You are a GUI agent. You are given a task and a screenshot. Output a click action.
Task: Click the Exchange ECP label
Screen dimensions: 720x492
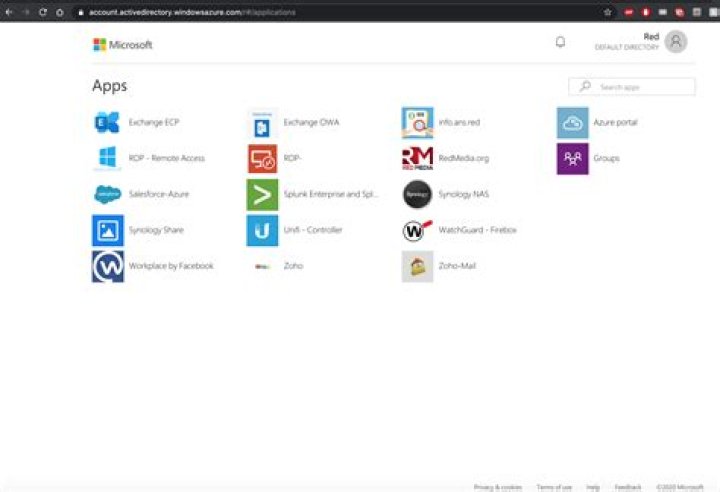coord(154,122)
